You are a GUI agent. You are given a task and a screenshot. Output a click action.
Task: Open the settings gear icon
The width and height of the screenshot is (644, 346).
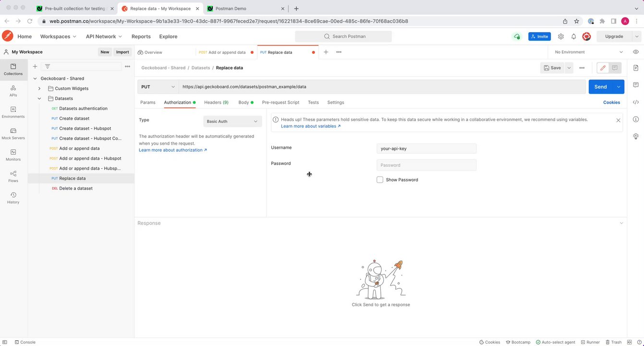pos(560,37)
